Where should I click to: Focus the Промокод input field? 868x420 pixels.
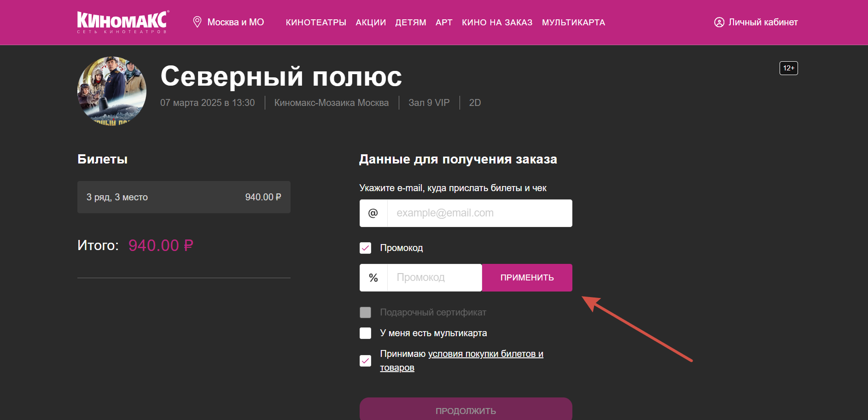click(x=435, y=278)
